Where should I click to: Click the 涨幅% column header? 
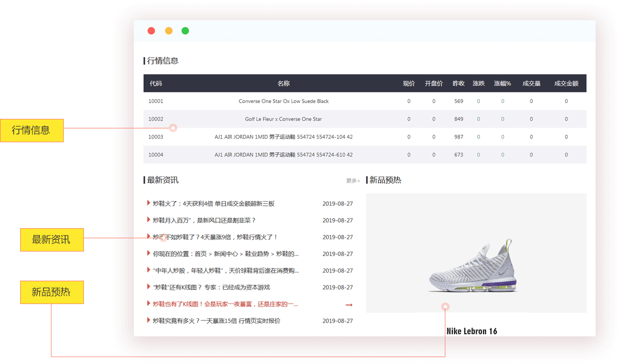pyautogui.click(x=502, y=83)
